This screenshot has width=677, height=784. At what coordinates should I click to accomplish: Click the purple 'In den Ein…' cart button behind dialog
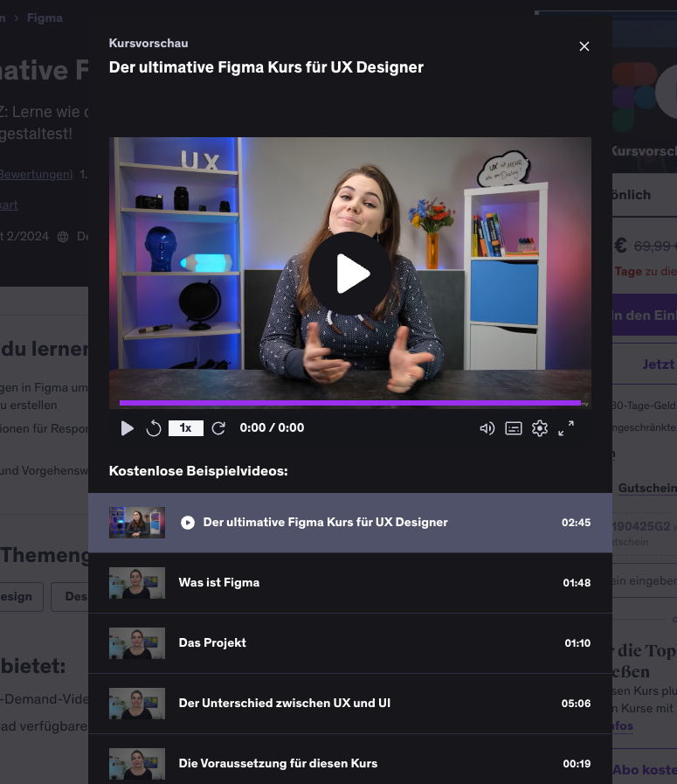coord(645,315)
